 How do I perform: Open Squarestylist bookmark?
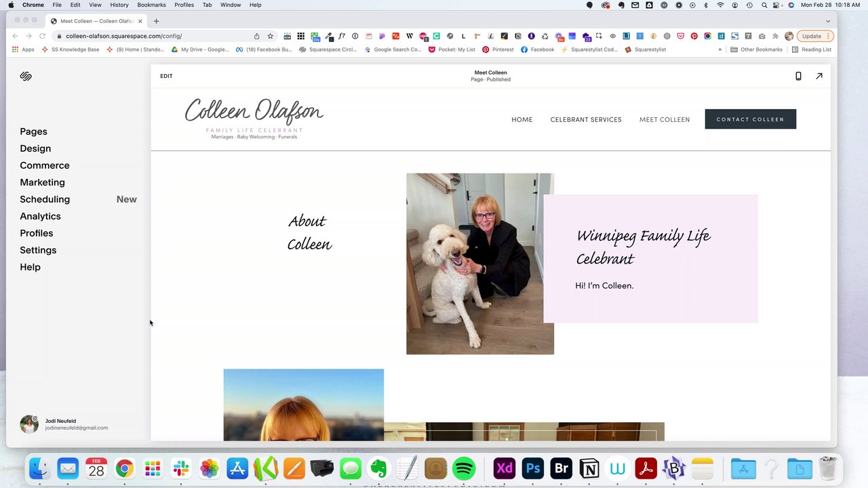[x=646, y=49]
